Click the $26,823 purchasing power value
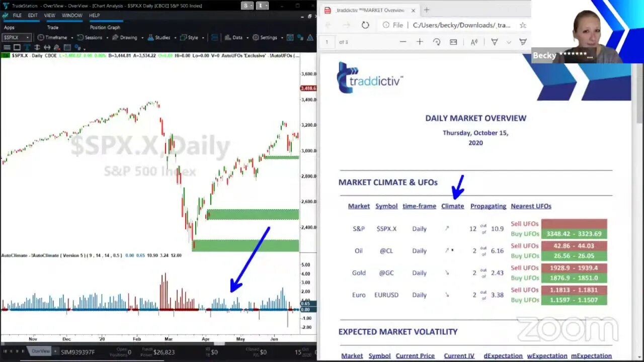Screen dimensions: 644x362 (x=164, y=352)
